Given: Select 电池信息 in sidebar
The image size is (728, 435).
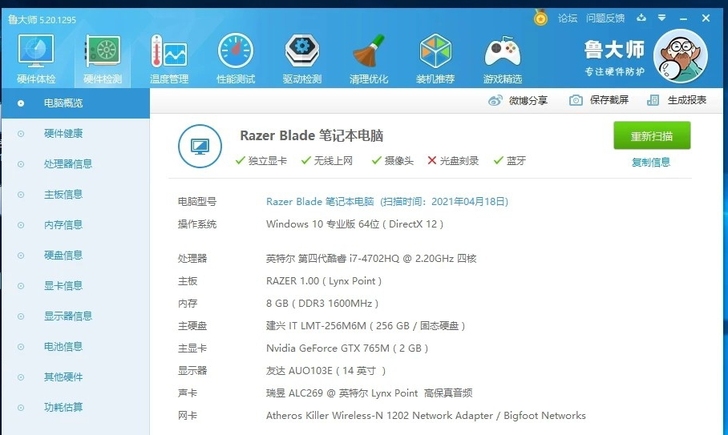Looking at the screenshot, I should 76,347.
